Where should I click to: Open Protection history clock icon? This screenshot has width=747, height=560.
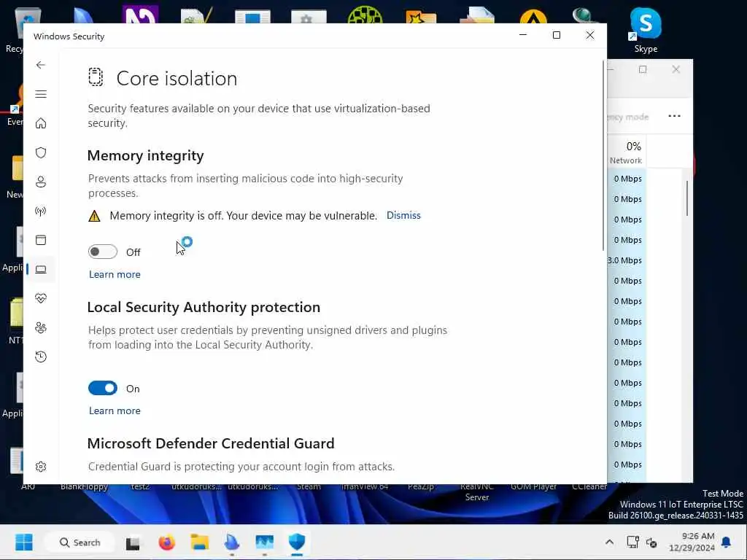point(41,357)
